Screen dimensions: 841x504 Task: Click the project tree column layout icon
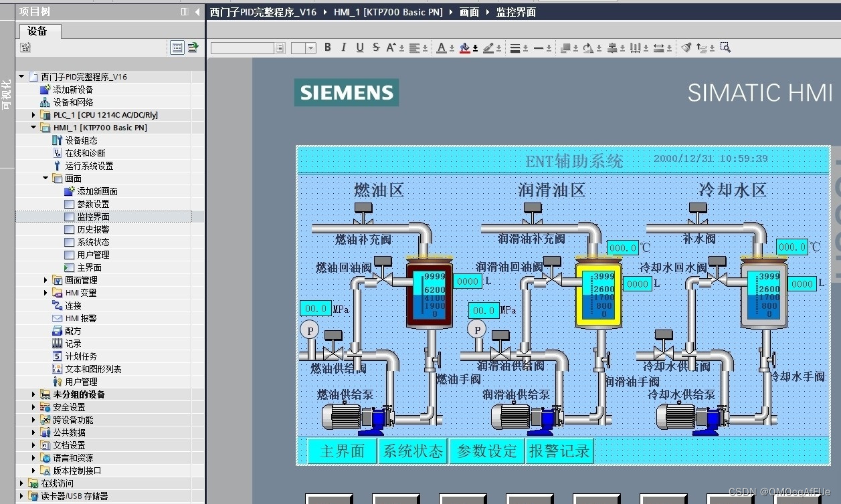[x=185, y=11]
